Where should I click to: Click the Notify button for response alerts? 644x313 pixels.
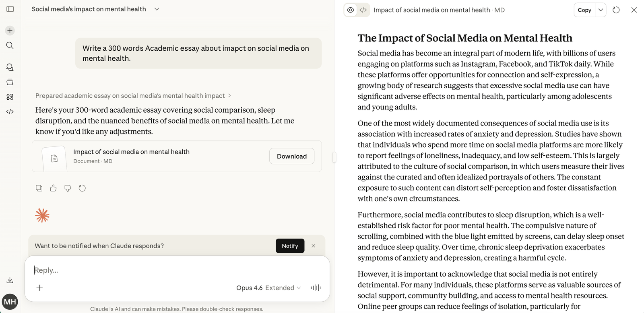coord(290,246)
